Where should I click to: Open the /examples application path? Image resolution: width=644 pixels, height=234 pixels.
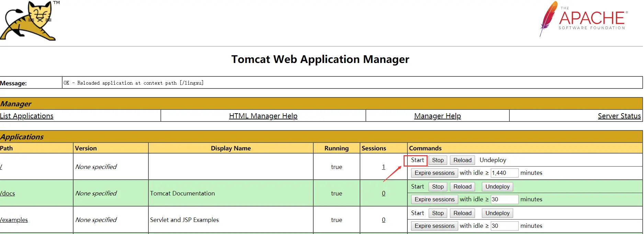tap(14, 220)
